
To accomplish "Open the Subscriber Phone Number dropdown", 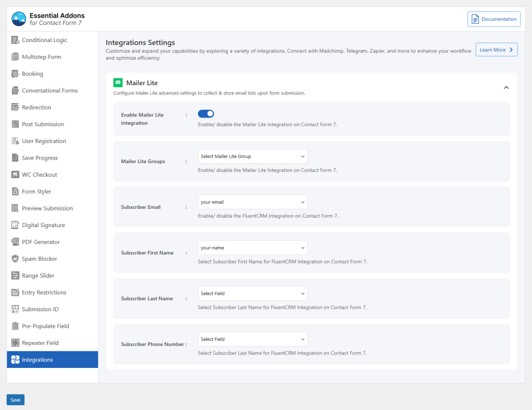I will pos(252,339).
